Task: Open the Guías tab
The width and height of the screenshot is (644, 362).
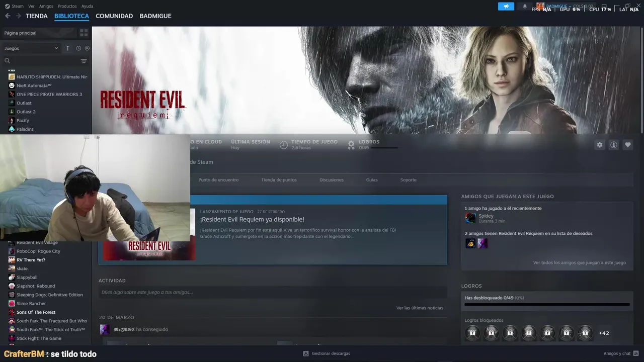Action: point(372,179)
